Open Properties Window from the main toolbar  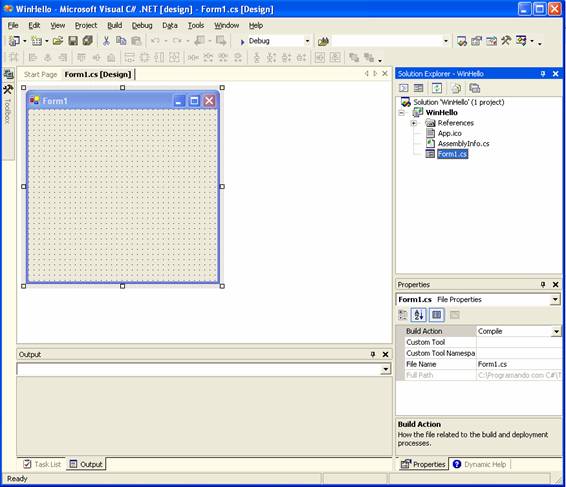(x=476, y=41)
